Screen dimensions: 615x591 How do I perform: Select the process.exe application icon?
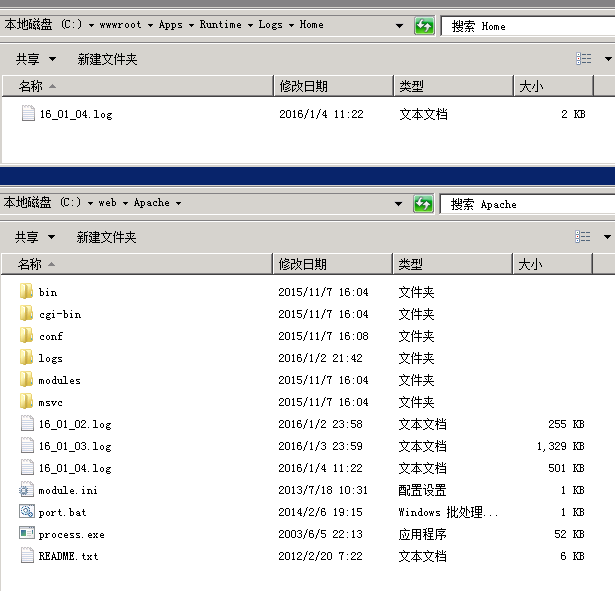[x=27, y=534]
